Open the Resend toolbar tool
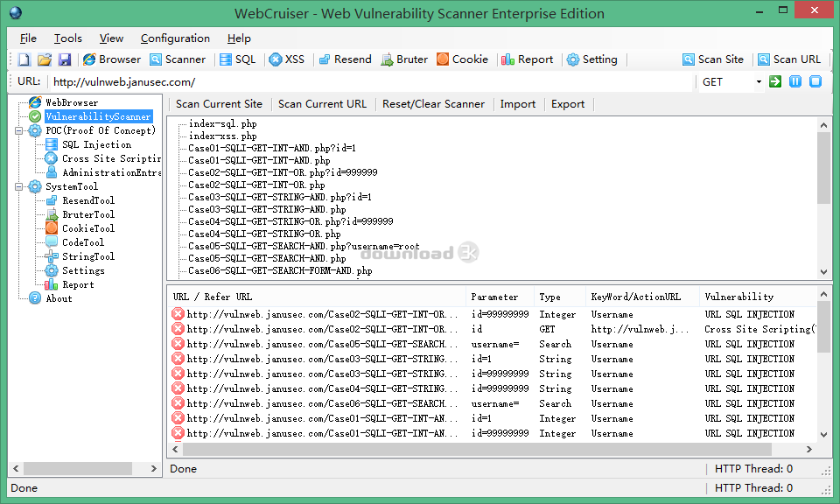The width and height of the screenshot is (840, 504). pos(346,59)
